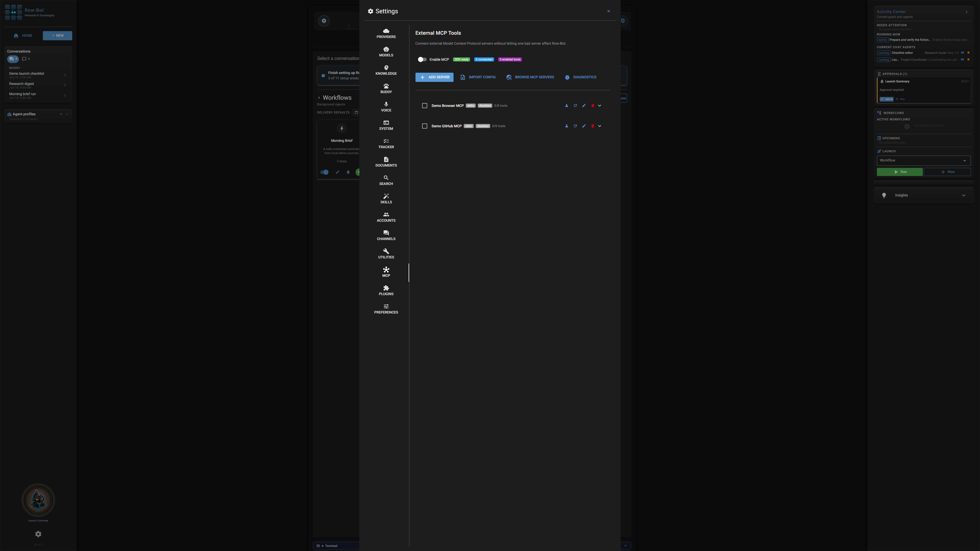Viewport: 980px width, 551px height.
Task: Open Import Config
Action: point(478,77)
